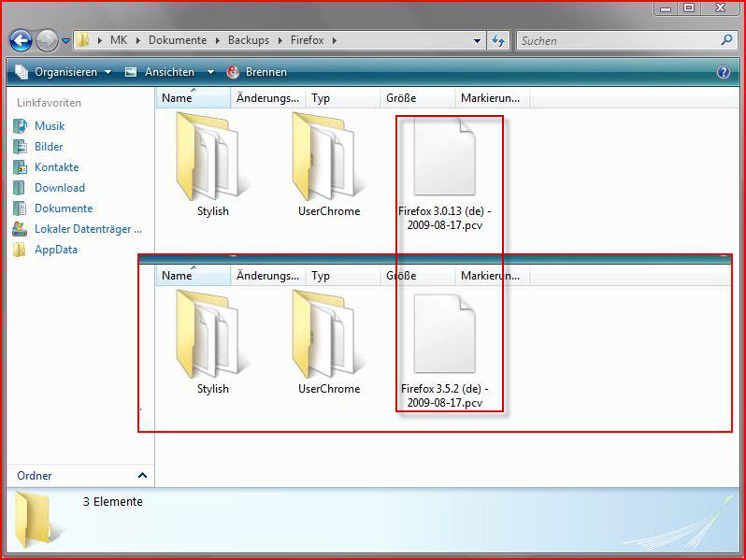Sort by the upper Typ column header
Screen dimensions: 746x560
(x=342, y=98)
